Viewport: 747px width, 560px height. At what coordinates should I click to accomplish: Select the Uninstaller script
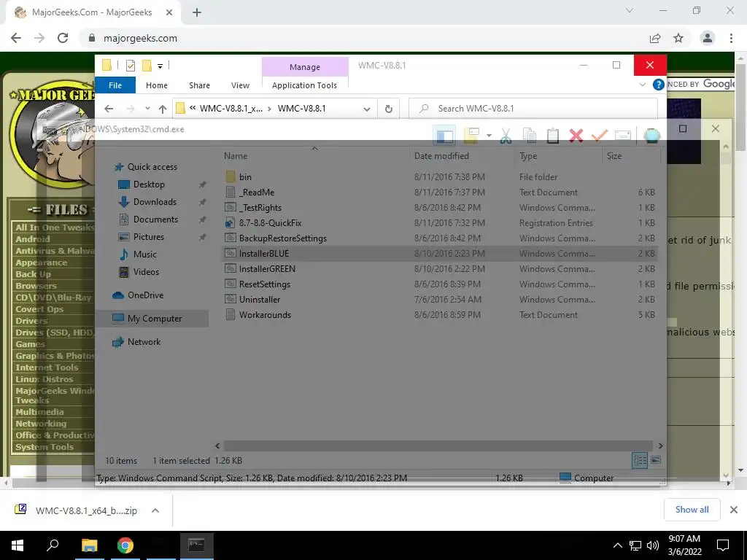click(260, 300)
